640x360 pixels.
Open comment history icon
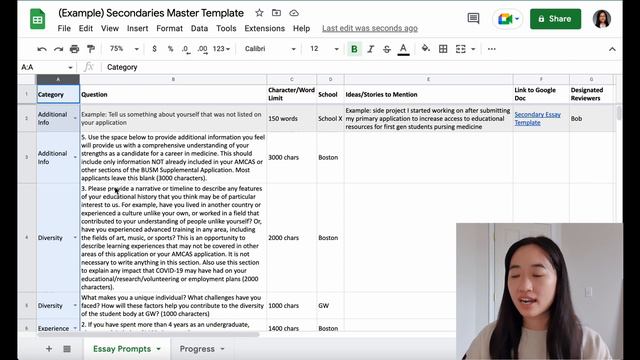pos(473,18)
